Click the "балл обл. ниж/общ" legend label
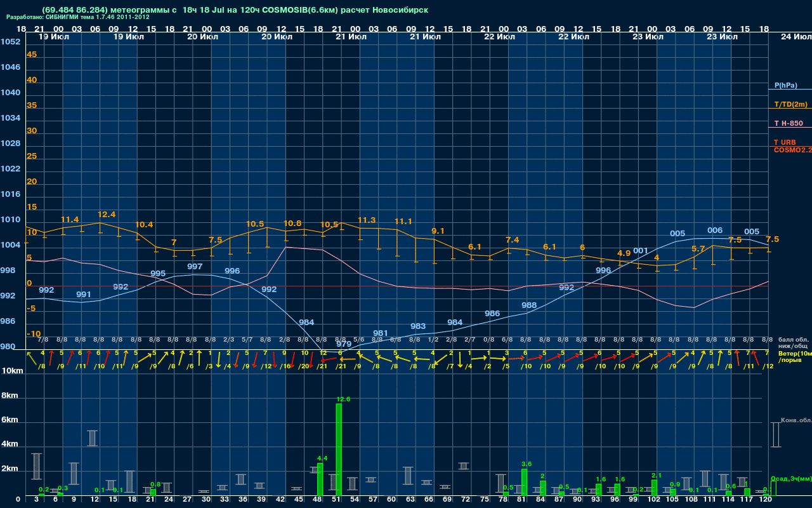The width and height of the screenshot is (812, 508). click(794, 344)
